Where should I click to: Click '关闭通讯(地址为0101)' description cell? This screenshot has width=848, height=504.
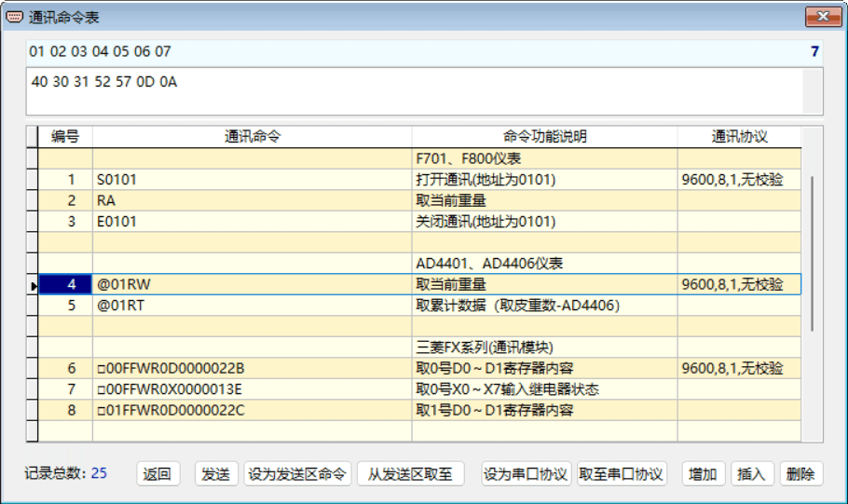[x=544, y=222]
